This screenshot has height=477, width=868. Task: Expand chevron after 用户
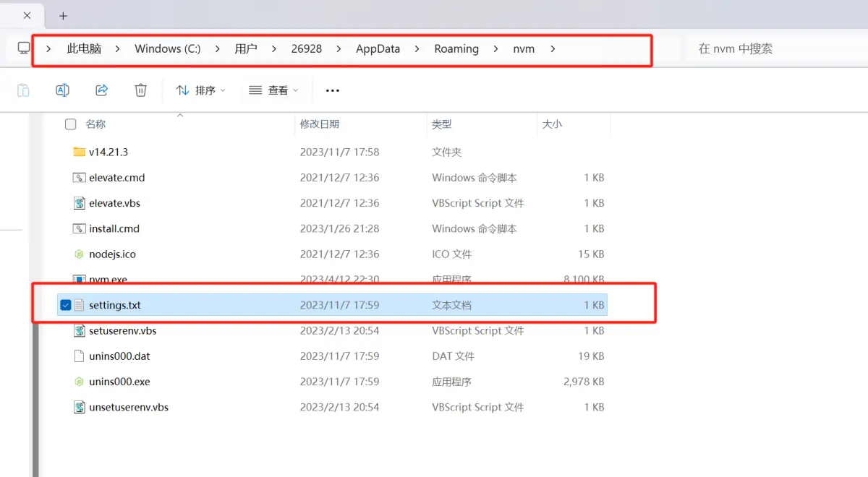274,49
